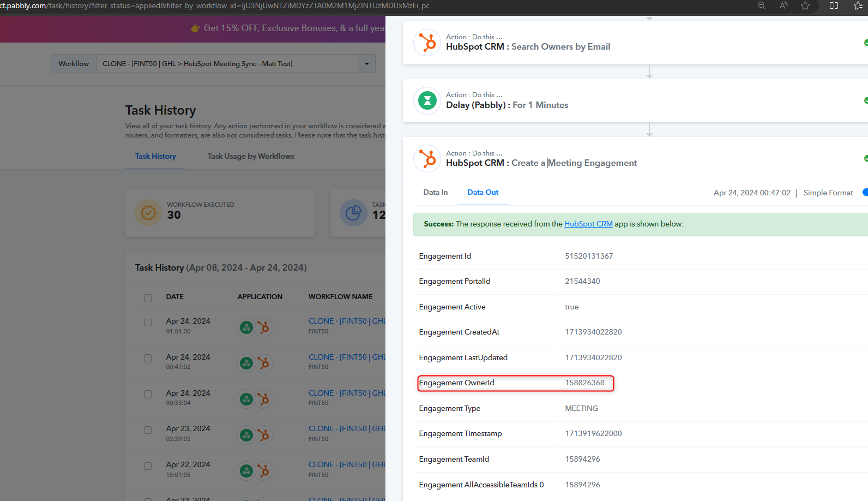The image size is (868, 501).
Task: Click the Workflow Executed badge icon
Action: 148,213
